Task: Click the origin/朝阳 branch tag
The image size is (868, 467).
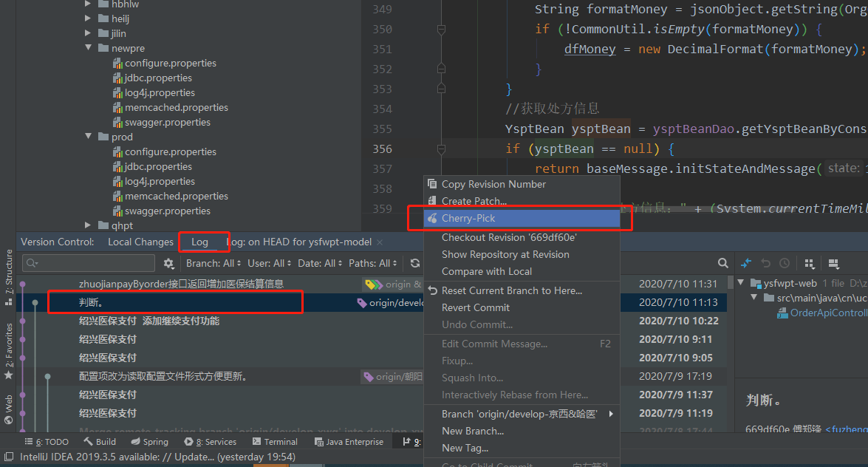Action: (393, 377)
